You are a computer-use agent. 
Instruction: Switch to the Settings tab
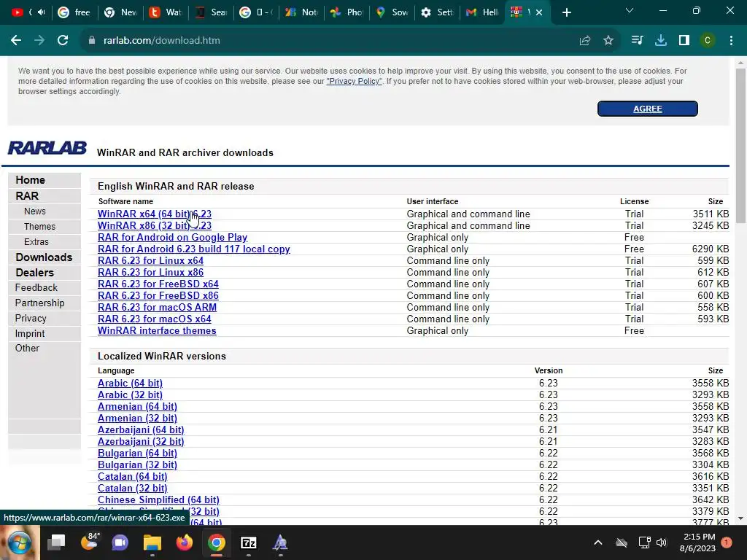(x=437, y=12)
